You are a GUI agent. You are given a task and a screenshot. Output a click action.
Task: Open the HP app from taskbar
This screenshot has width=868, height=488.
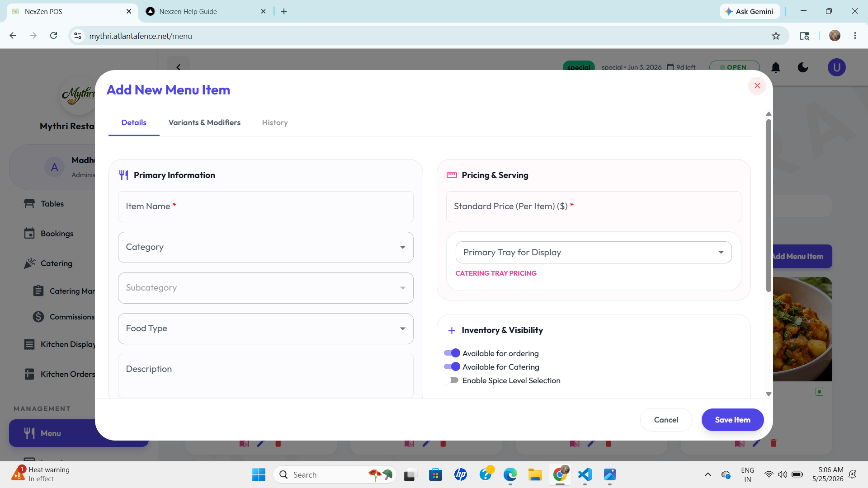pos(460,474)
